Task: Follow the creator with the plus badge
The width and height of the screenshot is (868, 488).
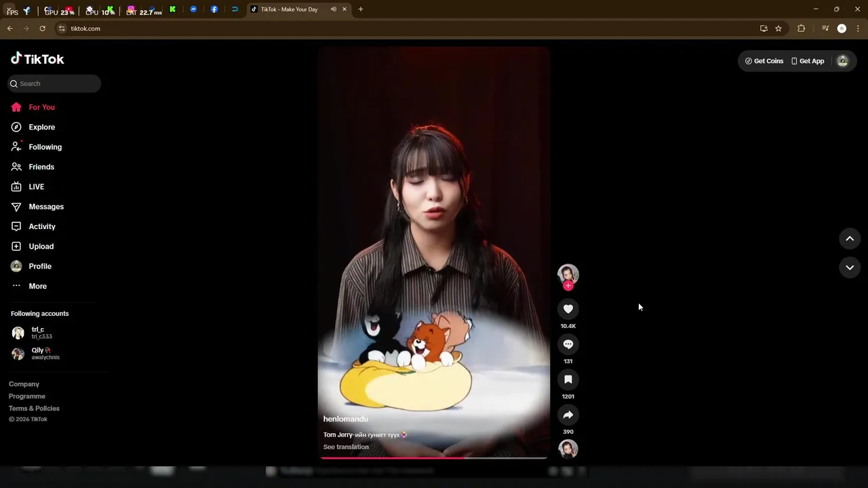Action: 568,286
